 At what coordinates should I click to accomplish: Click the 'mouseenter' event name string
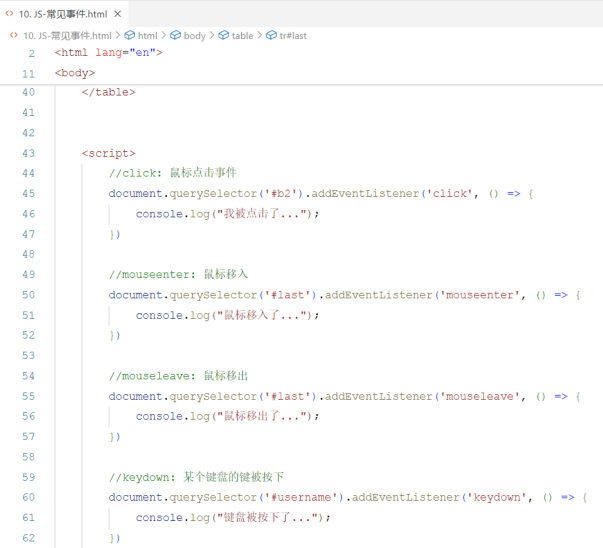point(479,295)
